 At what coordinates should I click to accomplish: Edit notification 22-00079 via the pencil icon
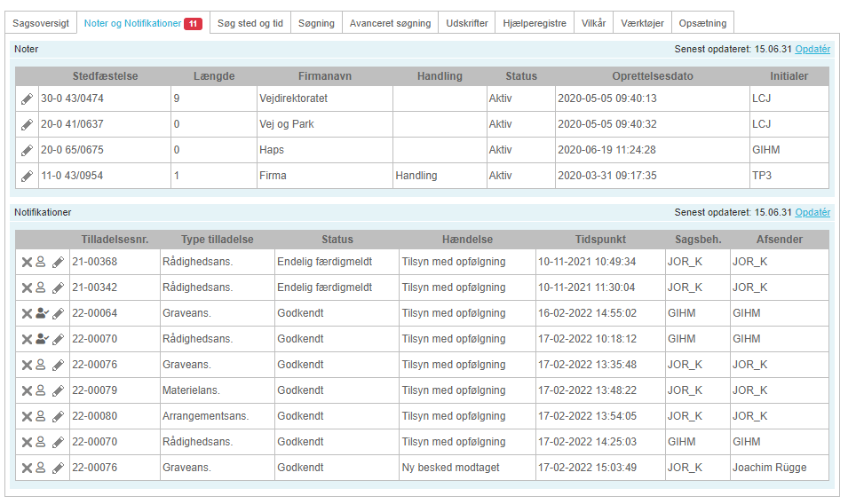point(58,390)
